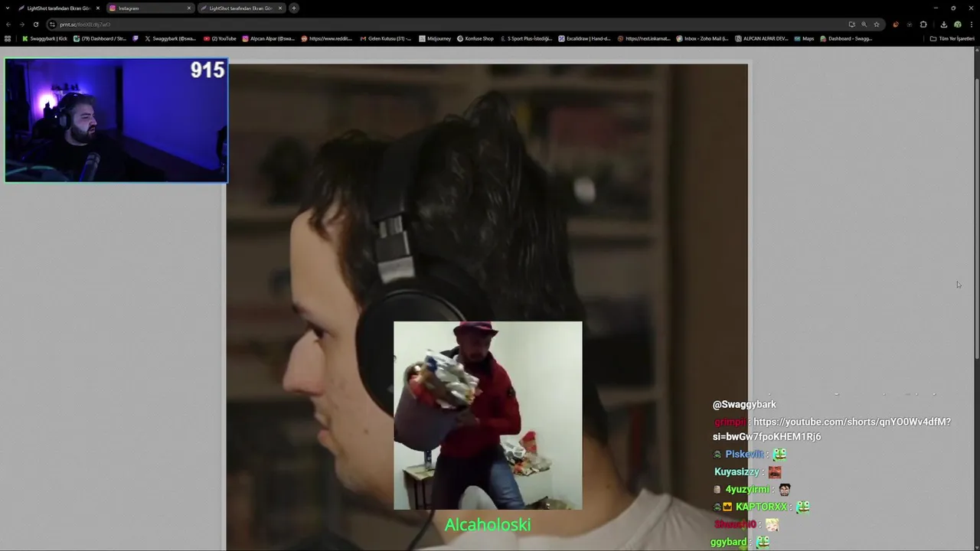Click the Alcaholoski inset picture
The image size is (980, 551).
[488, 416]
